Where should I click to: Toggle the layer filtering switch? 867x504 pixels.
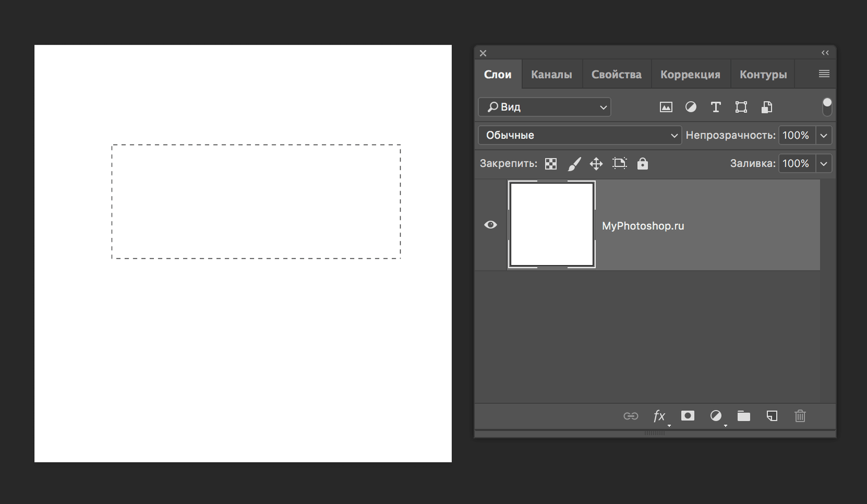tap(827, 107)
